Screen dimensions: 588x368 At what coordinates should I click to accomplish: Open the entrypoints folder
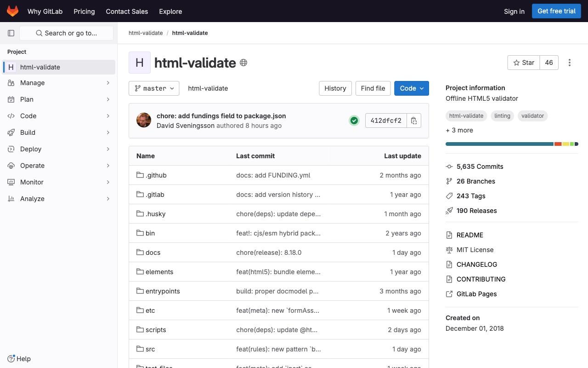163,291
